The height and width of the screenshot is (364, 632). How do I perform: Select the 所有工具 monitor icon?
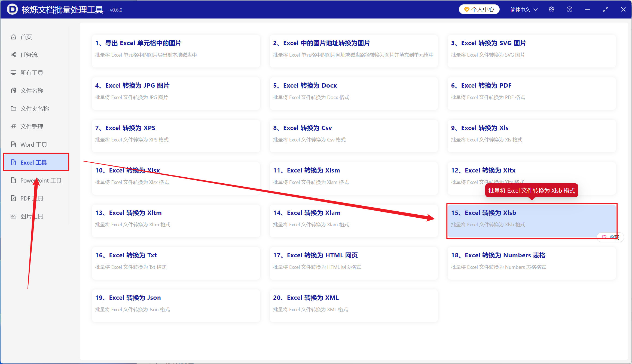(x=13, y=73)
